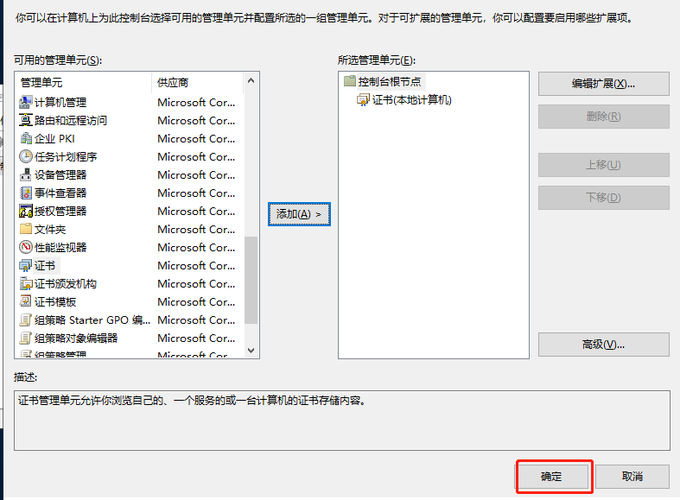
Task: Select 任务计划程序 entry
Action: click(65, 157)
